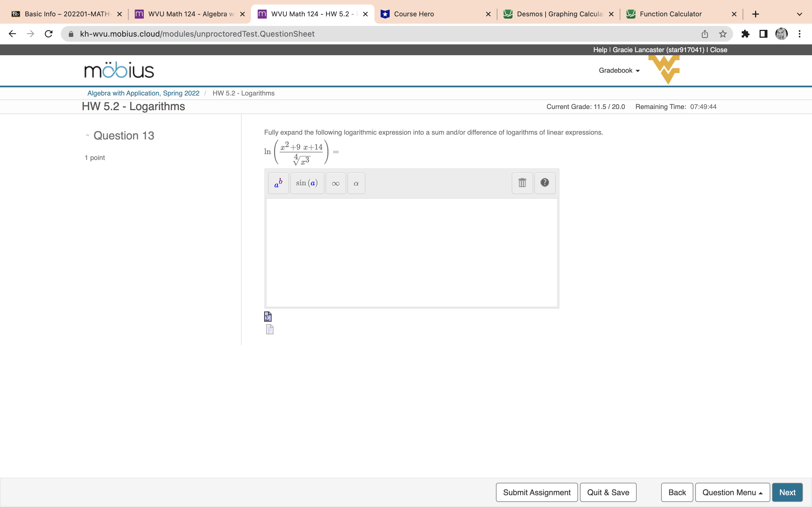Screen dimensions: 812x507
Task: Click the sigma equation editor mode icon
Action: click(x=268, y=317)
